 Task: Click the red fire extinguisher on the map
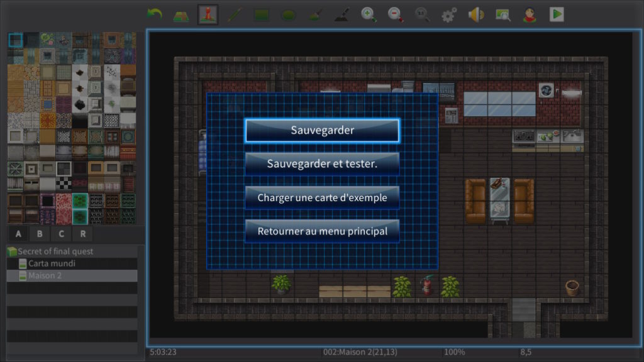coord(428,285)
